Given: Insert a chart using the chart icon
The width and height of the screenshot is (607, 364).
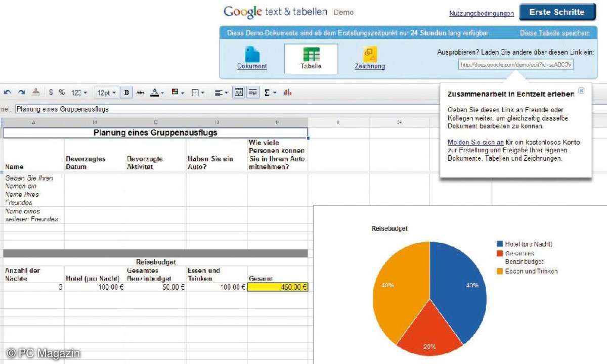Looking at the screenshot, I should [288, 93].
